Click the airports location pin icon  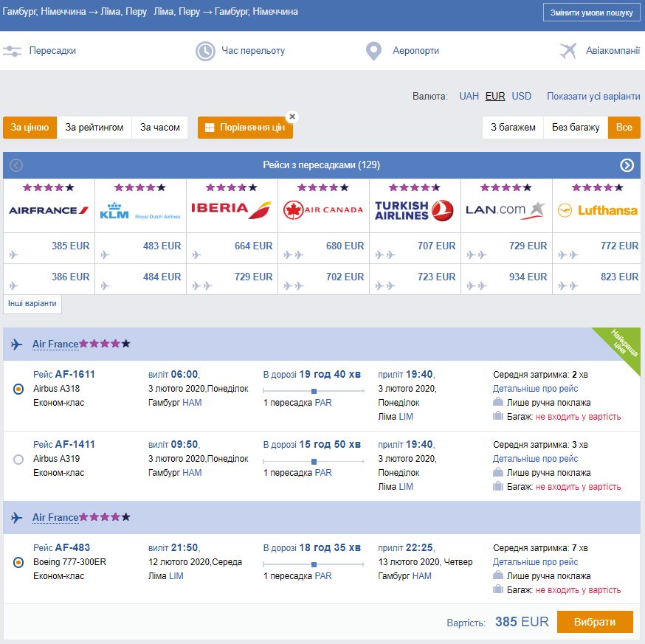tap(374, 51)
